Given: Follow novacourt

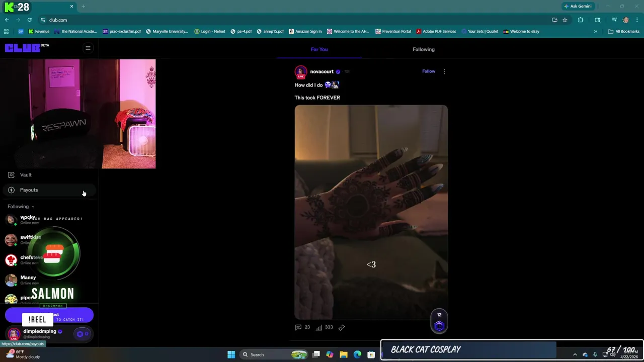Looking at the screenshot, I should coord(429,71).
